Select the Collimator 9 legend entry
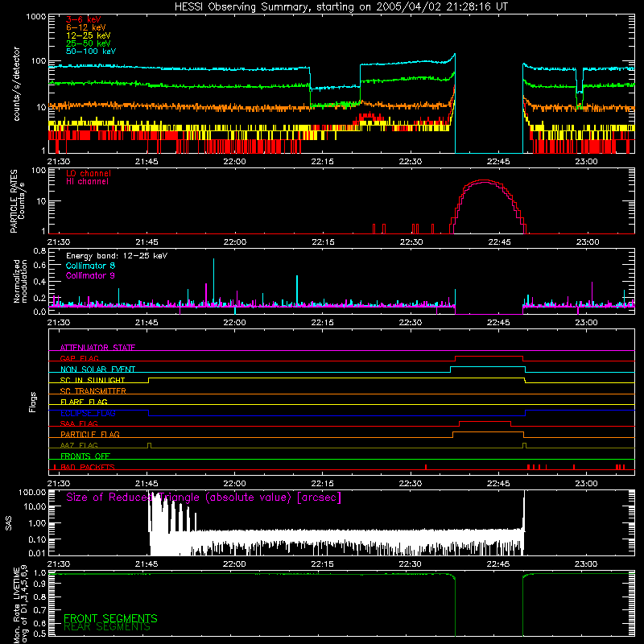The image size is (644, 644). [x=90, y=275]
